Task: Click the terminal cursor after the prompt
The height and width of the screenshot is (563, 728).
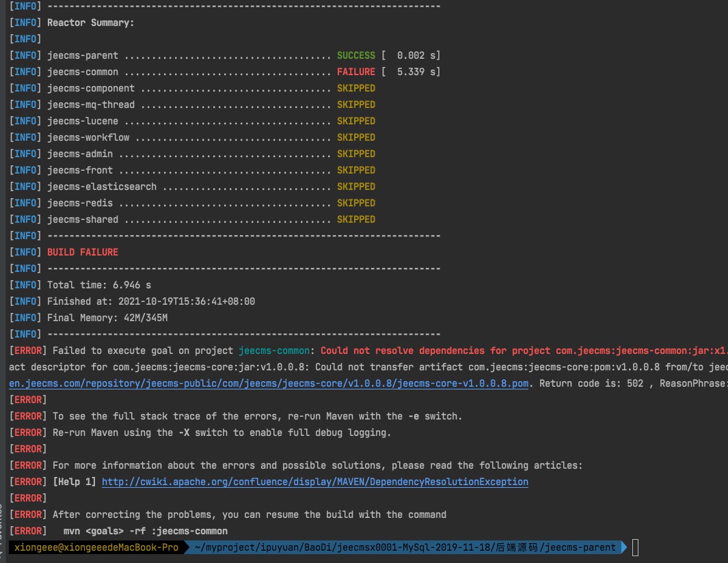Action: point(635,547)
